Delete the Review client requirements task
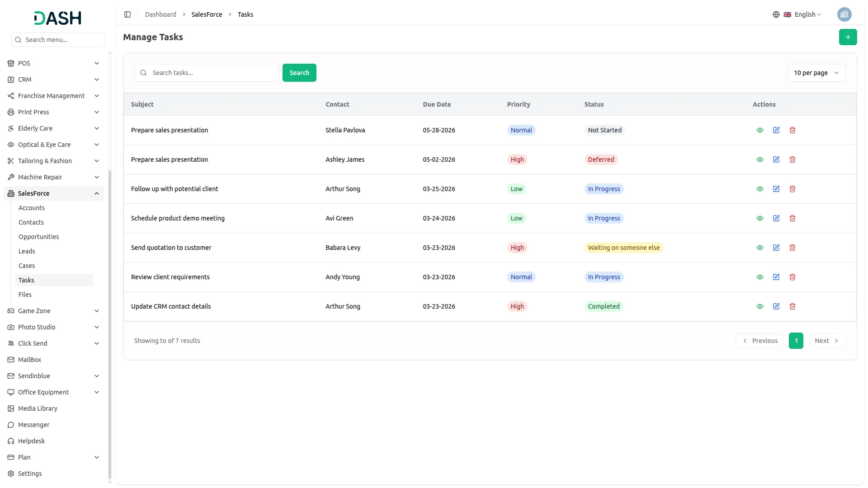 [x=793, y=277]
